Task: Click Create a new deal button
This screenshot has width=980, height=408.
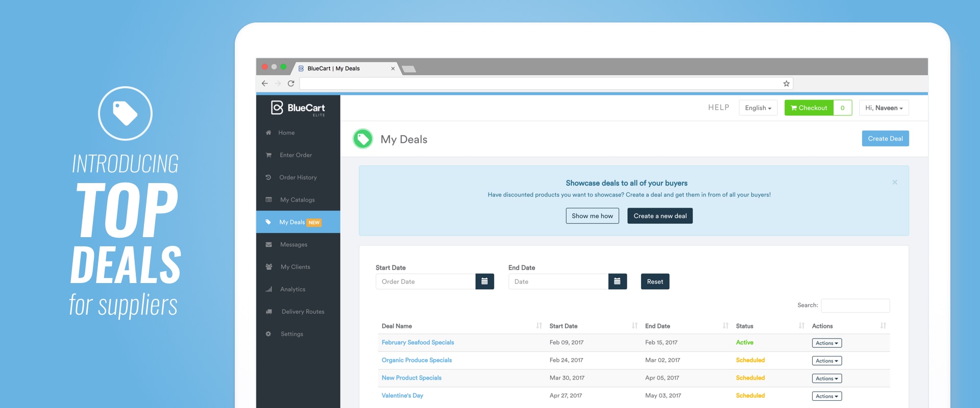Action: (660, 216)
